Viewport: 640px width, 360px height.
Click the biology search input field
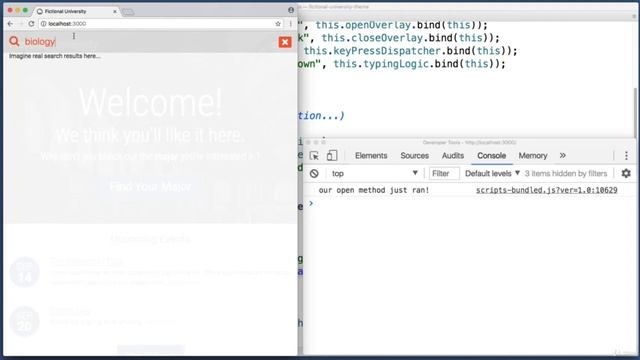click(149, 42)
